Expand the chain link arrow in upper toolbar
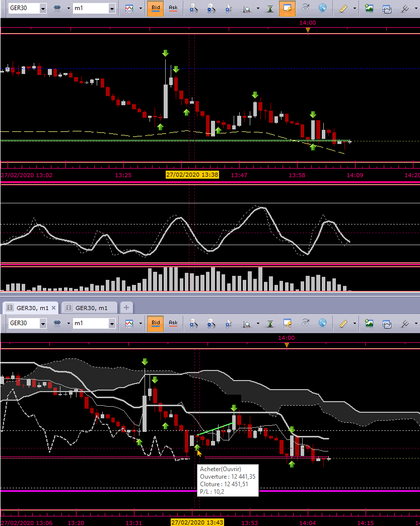 point(68,8)
